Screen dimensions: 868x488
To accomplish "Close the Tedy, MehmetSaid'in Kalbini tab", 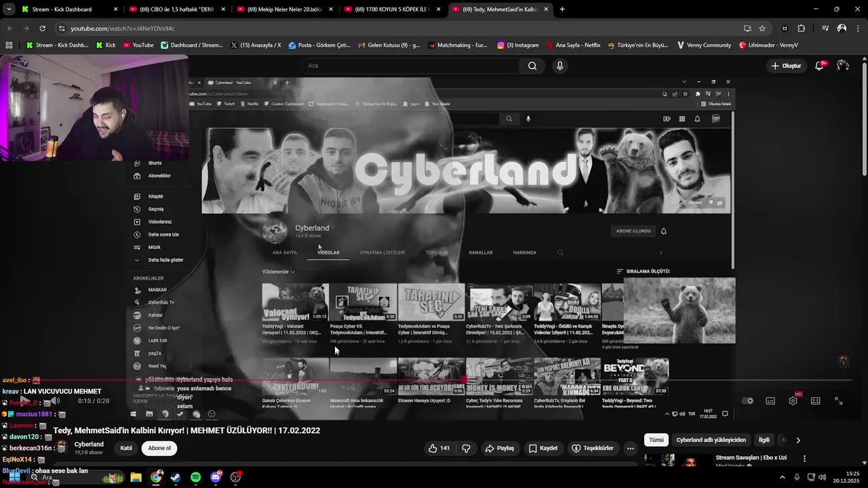I will (x=546, y=9).
